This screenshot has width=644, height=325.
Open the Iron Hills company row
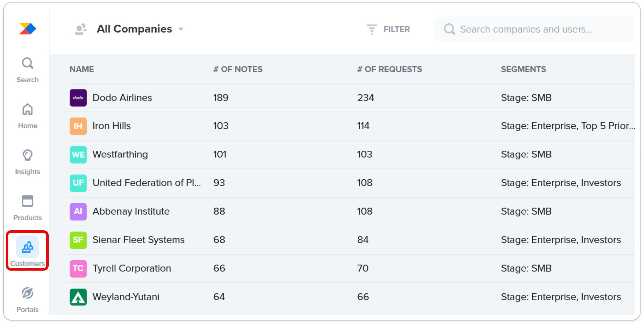[351, 126]
